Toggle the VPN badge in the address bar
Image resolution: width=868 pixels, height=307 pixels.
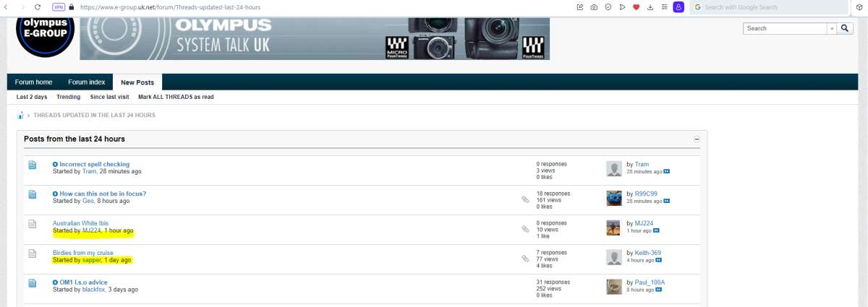[x=59, y=7]
